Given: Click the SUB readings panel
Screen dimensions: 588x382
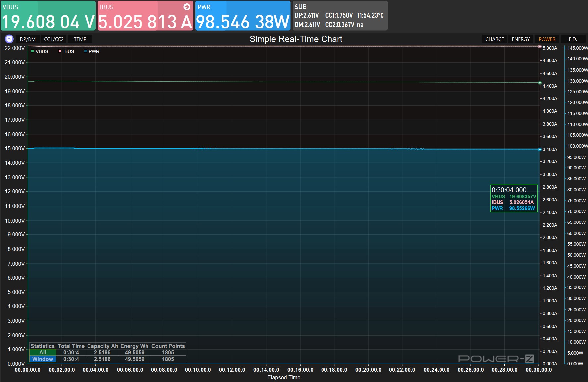Looking at the screenshot, I should pos(340,16).
